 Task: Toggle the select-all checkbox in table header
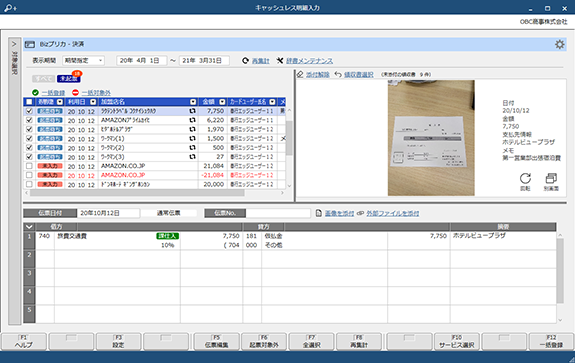29,102
